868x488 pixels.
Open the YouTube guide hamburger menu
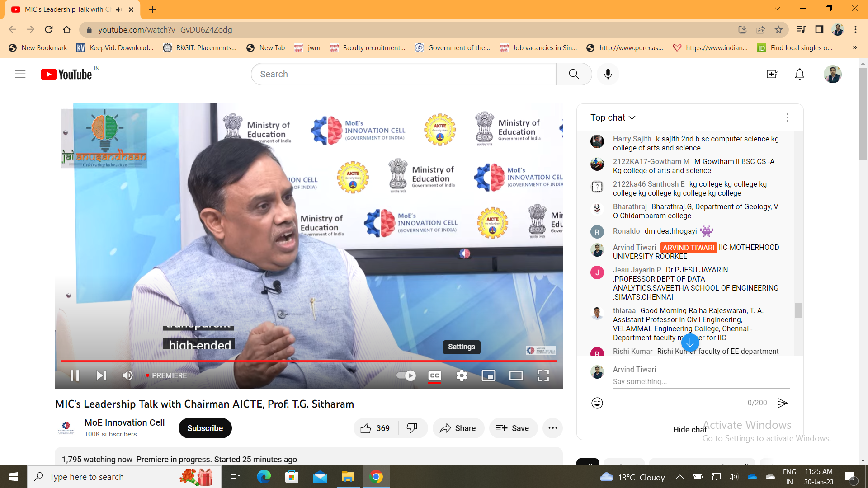(x=20, y=74)
